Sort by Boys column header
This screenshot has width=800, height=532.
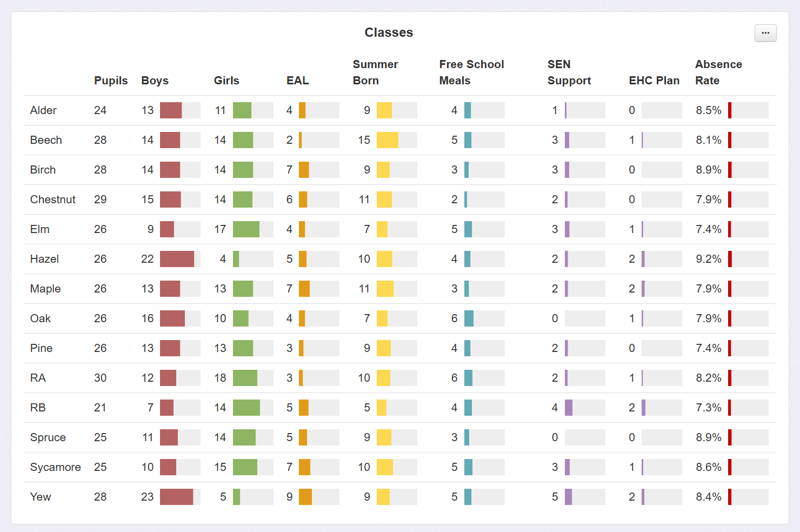tap(155, 81)
